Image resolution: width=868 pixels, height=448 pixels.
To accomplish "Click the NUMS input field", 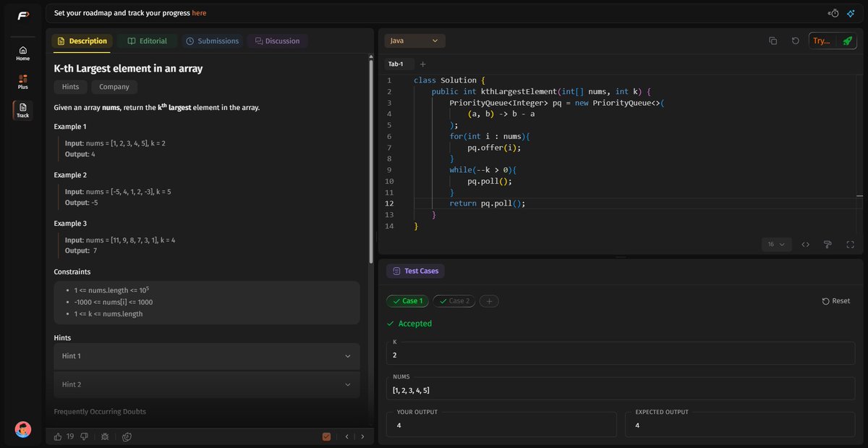I will 621,390.
